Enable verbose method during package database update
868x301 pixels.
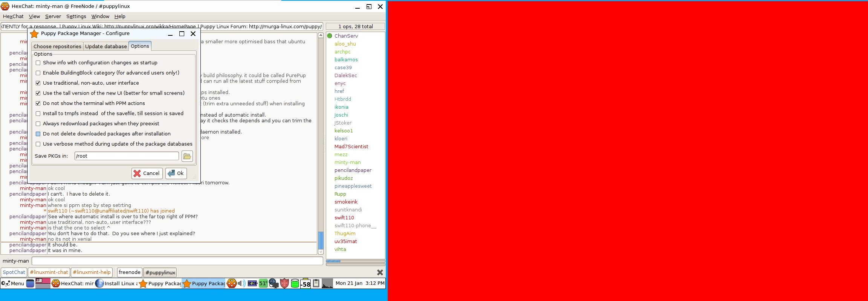coord(38,144)
